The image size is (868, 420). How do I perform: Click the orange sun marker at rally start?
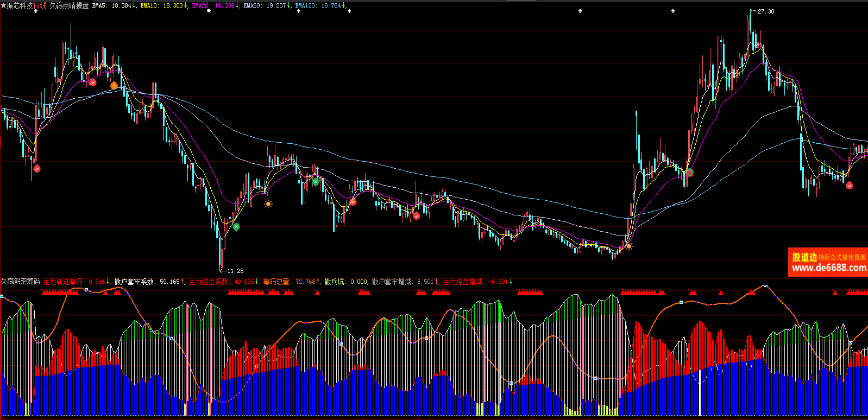coord(629,246)
